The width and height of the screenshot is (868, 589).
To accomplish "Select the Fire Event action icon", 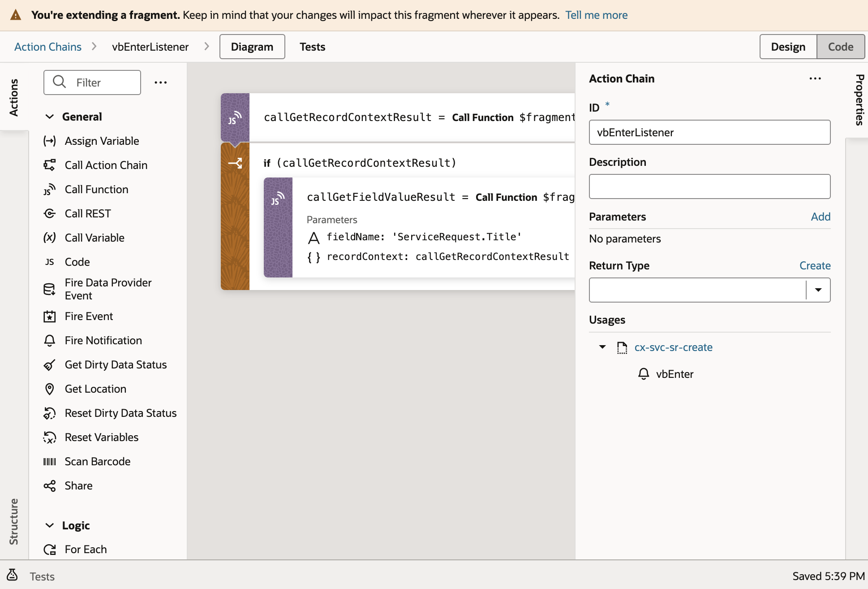I will click(50, 316).
